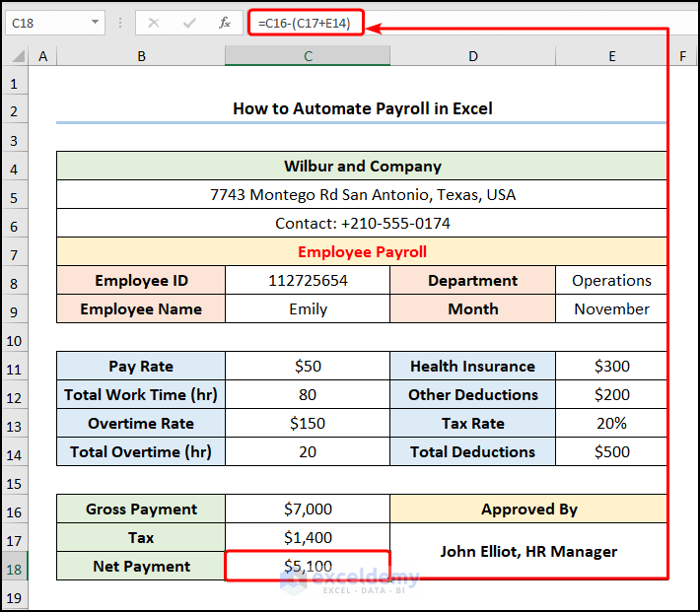The image size is (700, 612).
Task: Select the John Elliot, HR Manager cell
Action: (528, 552)
